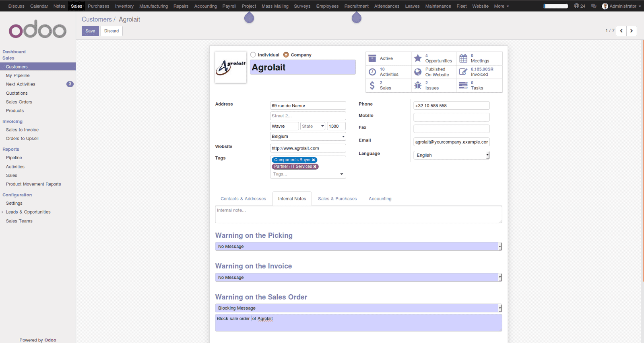Open Product Movement Reports in sidebar

33,184
